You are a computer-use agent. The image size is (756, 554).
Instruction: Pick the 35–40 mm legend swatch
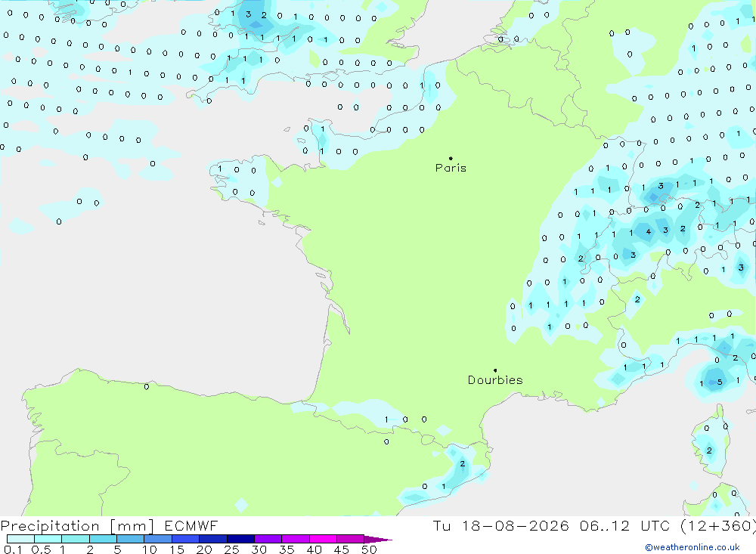(296, 539)
